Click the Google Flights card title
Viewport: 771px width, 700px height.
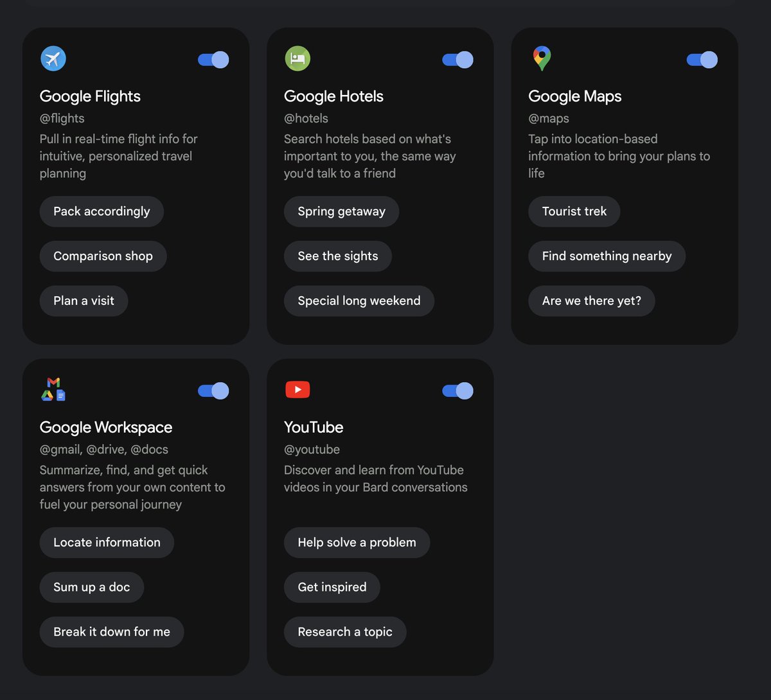tap(90, 96)
